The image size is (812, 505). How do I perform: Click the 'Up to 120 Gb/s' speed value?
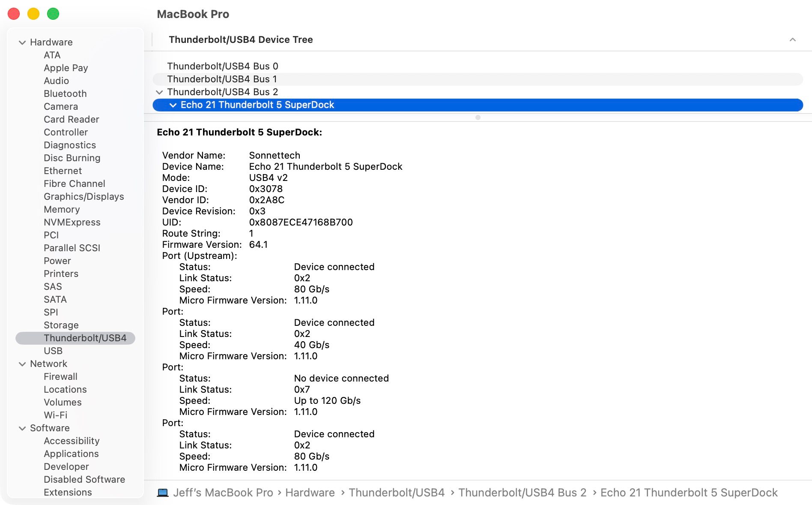pos(327,400)
